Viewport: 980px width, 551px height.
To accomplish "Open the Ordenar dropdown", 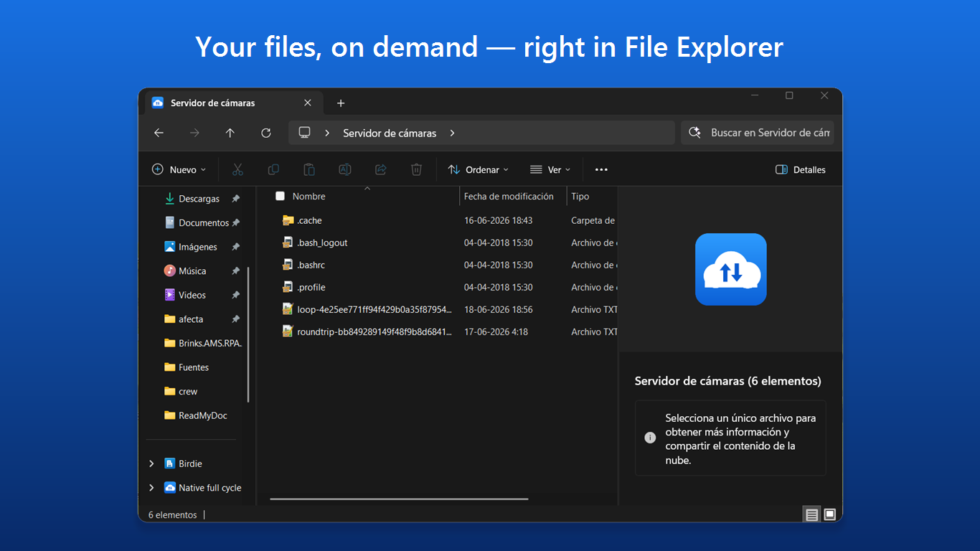I will [479, 170].
